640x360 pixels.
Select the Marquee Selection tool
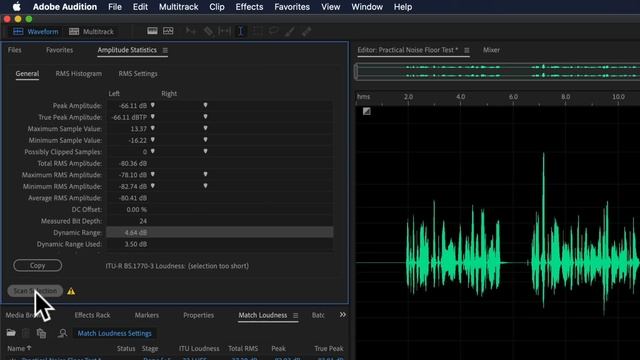pyautogui.click(x=258, y=31)
